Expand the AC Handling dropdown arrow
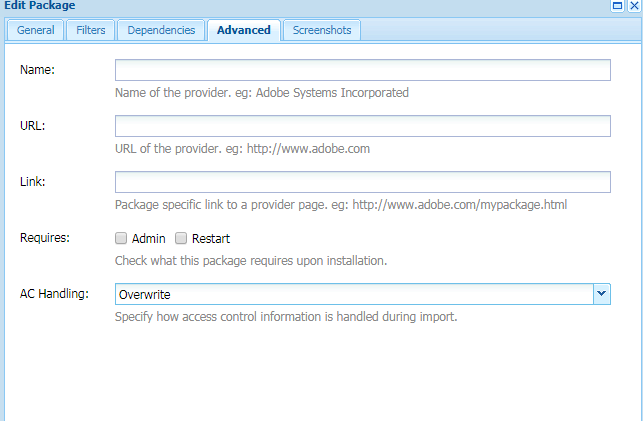The width and height of the screenshot is (643, 421). [x=601, y=294]
